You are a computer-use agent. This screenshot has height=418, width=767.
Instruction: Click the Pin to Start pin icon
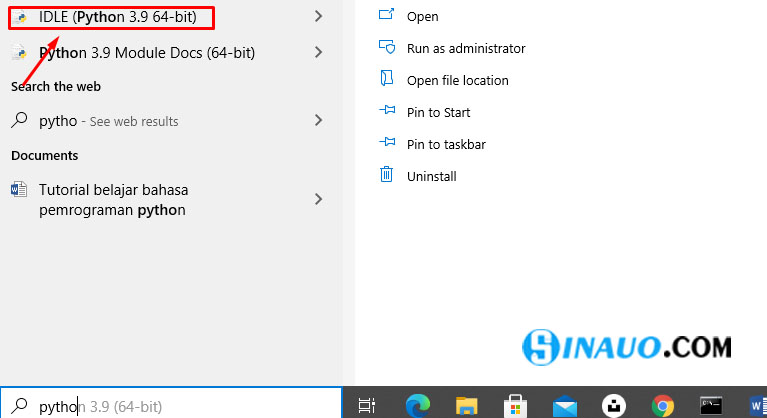coord(387,110)
